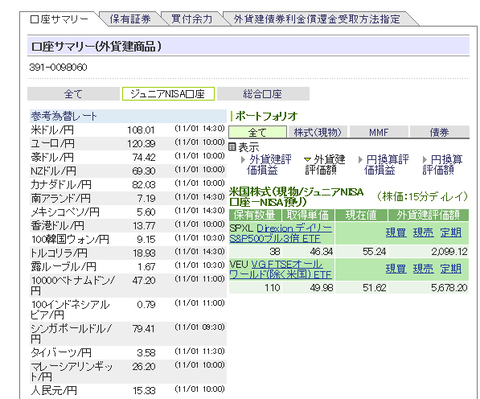The width and height of the screenshot is (480, 399).
Task: Click the ユーロ/円 rate row label
Action: 53,143
